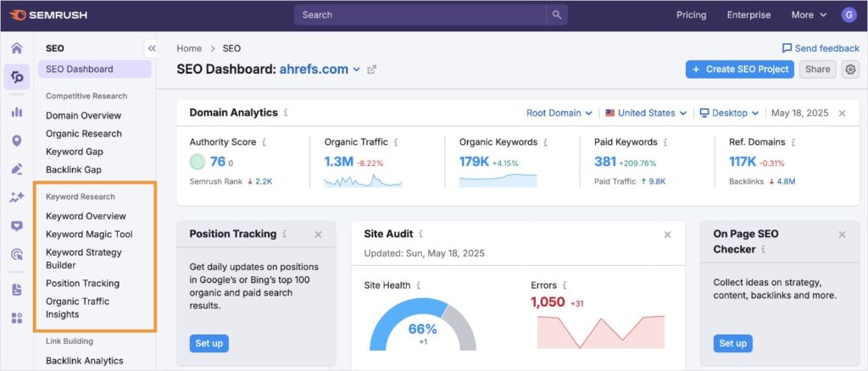
Task: Click Ref. Domains info icon
Action: pyautogui.click(x=793, y=142)
